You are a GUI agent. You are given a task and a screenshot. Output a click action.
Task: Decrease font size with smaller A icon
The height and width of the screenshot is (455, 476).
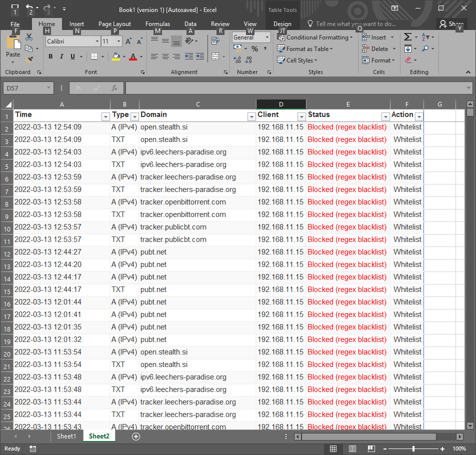139,41
